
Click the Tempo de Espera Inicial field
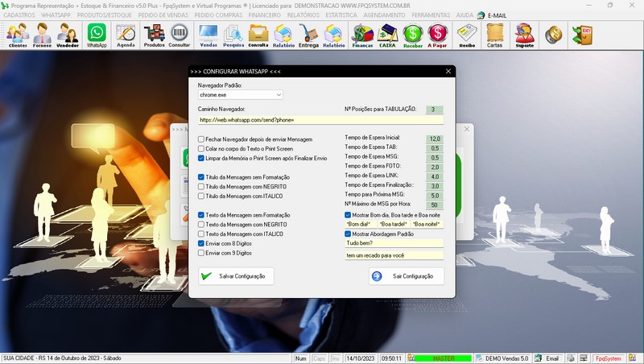pos(435,139)
